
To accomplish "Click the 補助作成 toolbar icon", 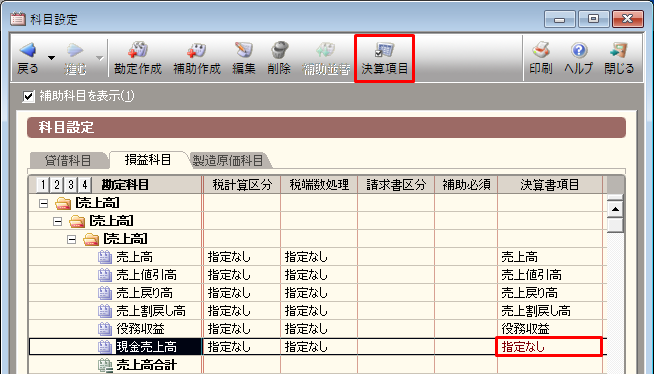I will 196,50.
